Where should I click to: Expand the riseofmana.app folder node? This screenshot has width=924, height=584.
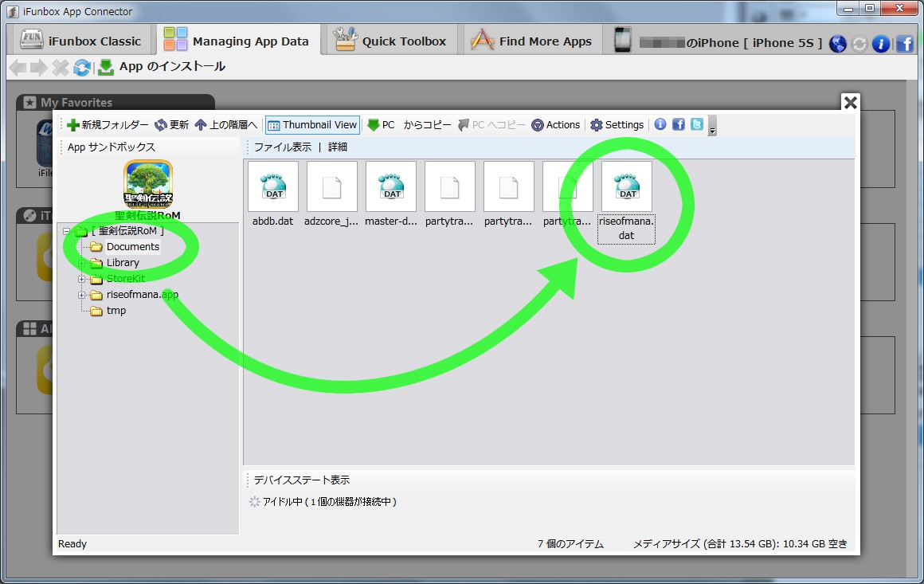[x=82, y=295]
